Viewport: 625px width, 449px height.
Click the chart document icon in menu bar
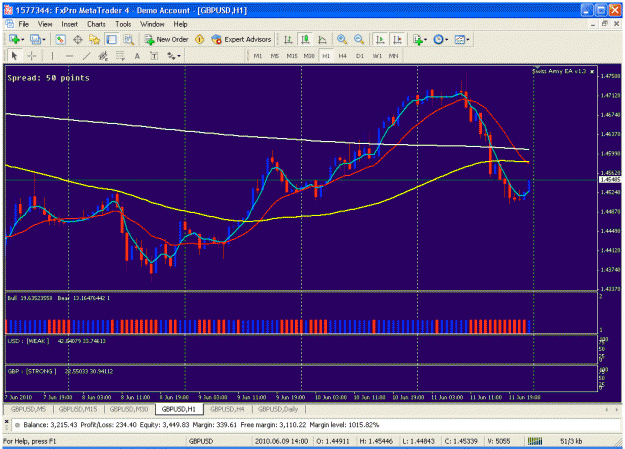point(9,24)
